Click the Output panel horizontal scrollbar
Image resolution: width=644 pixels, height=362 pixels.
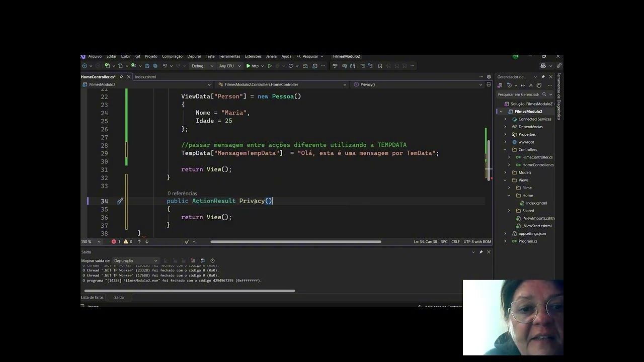(x=189, y=291)
